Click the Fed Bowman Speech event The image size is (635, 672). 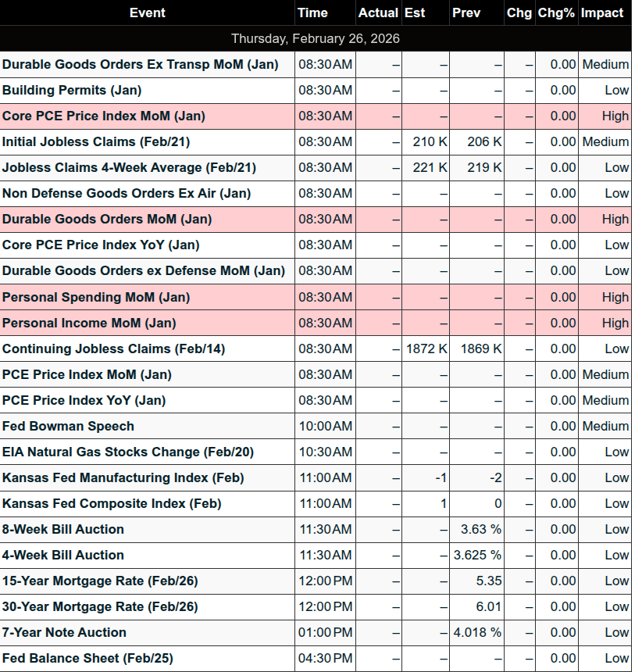(x=69, y=426)
